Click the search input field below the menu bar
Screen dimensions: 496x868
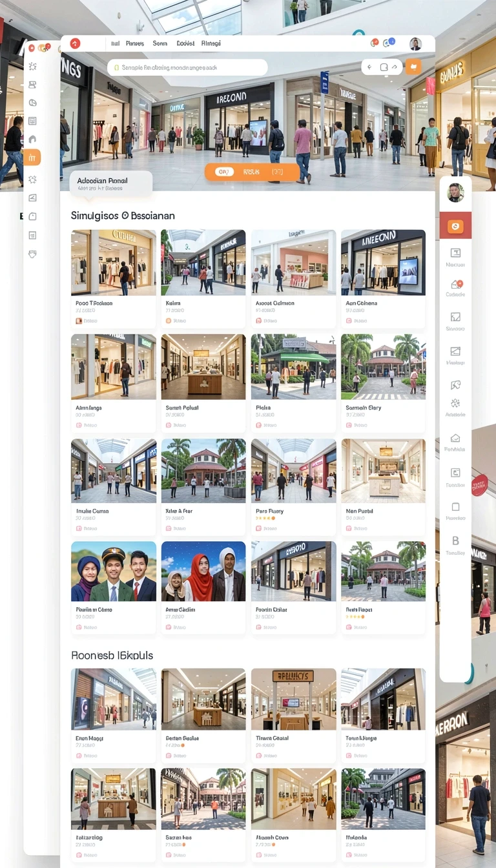tap(187, 67)
